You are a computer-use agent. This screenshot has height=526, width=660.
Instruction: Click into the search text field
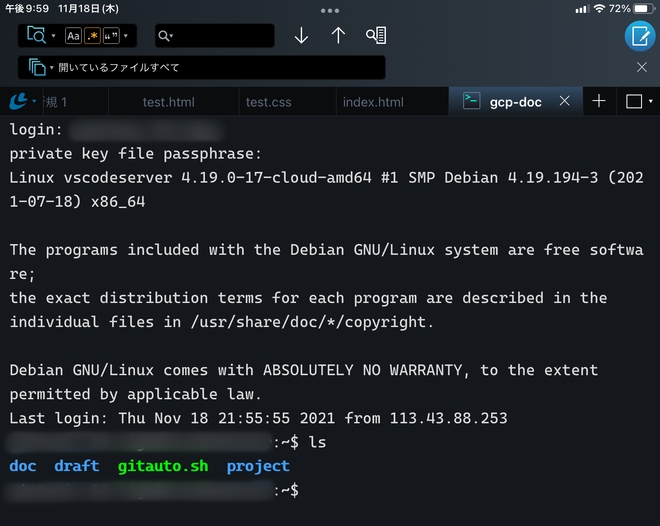click(215, 36)
